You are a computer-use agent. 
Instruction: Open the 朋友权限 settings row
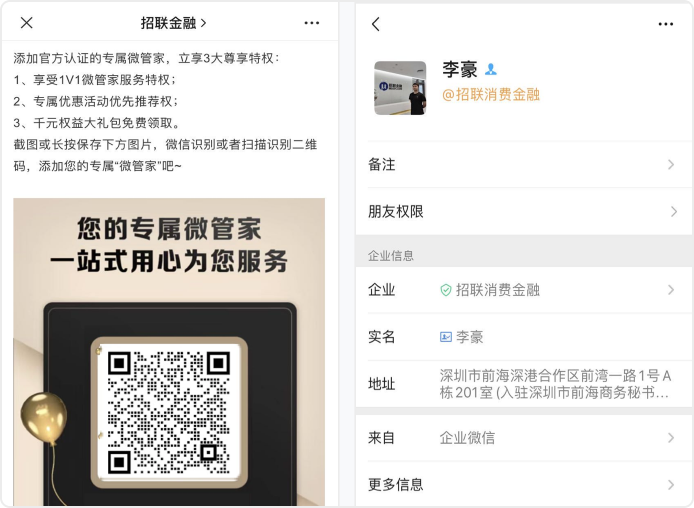(x=524, y=212)
